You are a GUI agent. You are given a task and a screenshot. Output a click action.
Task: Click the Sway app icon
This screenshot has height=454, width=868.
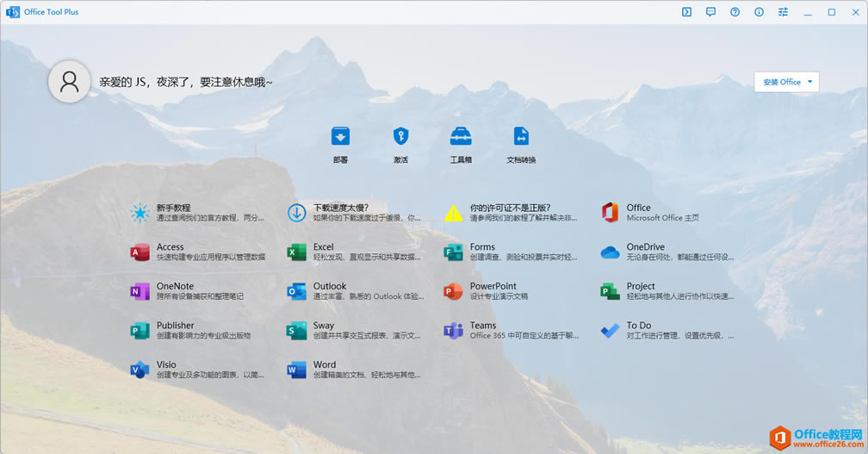[297, 331]
